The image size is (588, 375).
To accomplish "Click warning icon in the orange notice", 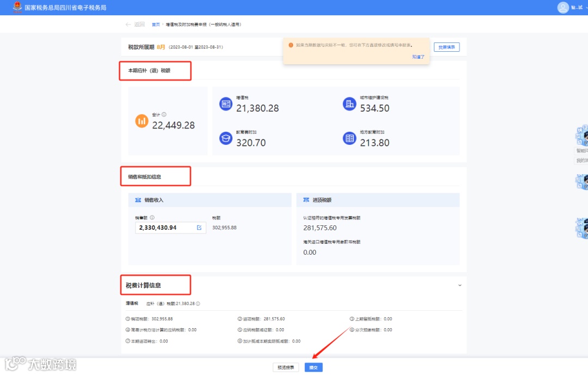I will [x=291, y=45].
